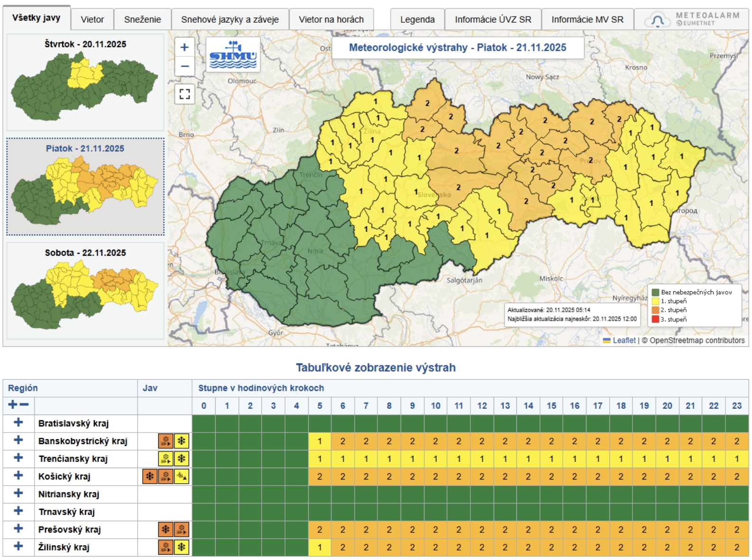Open the Meteoalarm Eumetnet logo link

pos(695,19)
